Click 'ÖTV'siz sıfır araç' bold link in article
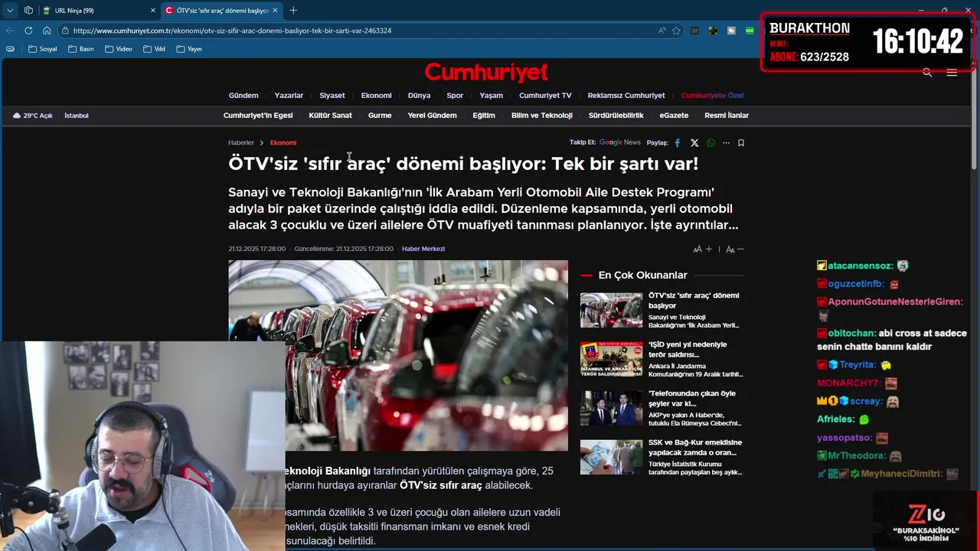Image resolution: width=980 pixels, height=551 pixels. pos(441,485)
